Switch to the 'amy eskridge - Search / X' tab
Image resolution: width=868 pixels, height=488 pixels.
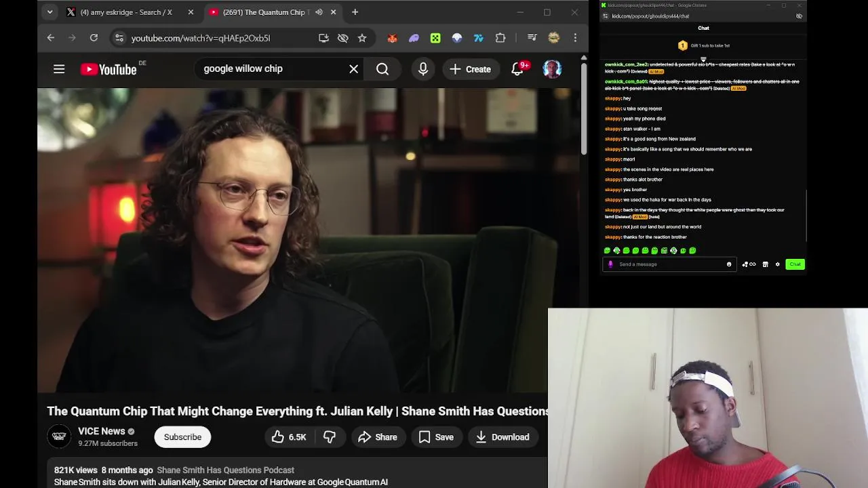click(125, 12)
